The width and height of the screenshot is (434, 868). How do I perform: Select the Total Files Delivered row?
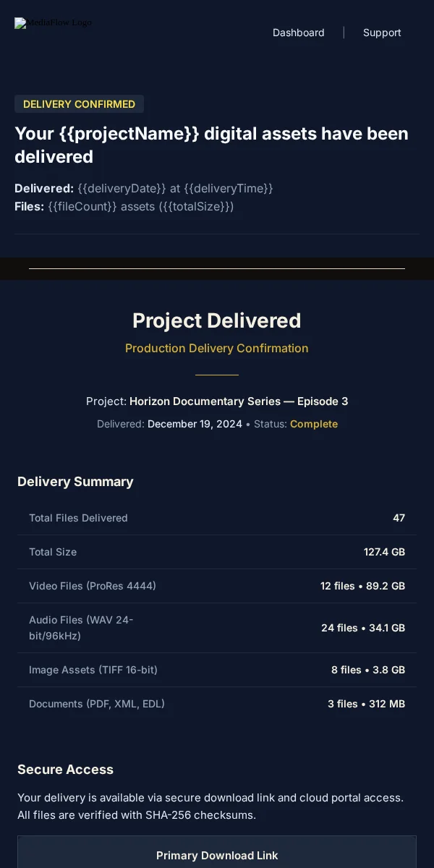pos(217,518)
